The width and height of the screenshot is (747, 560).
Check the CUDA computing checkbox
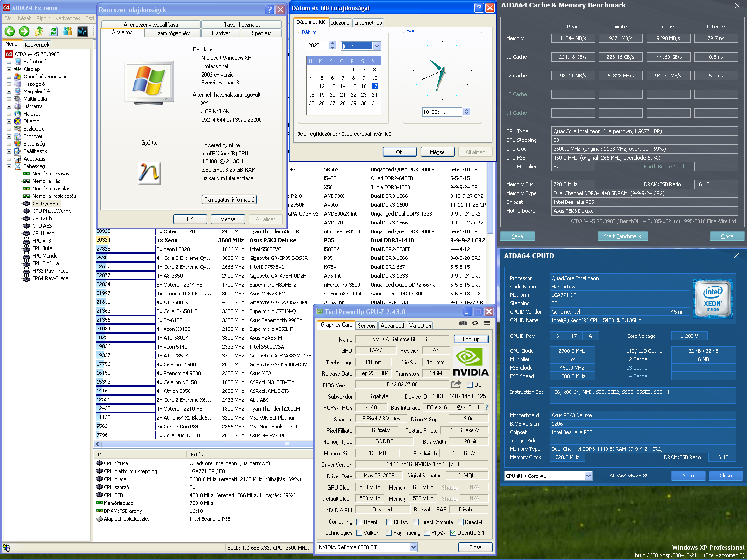point(389,522)
